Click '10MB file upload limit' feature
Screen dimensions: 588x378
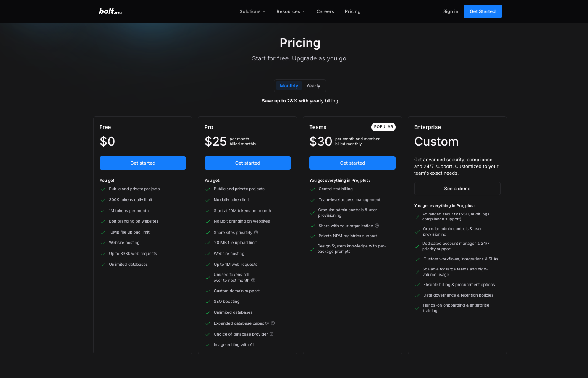coord(129,232)
